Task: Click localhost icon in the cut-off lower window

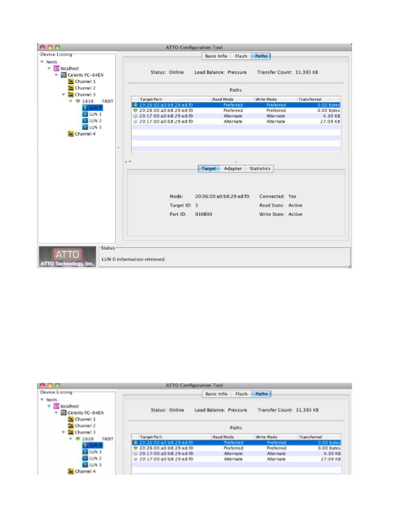Action: (56, 406)
